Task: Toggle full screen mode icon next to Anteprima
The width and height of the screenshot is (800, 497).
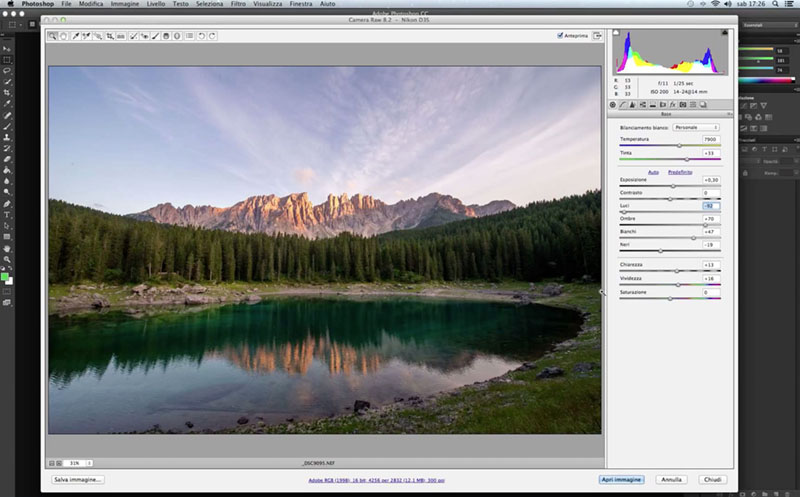Action: point(597,36)
